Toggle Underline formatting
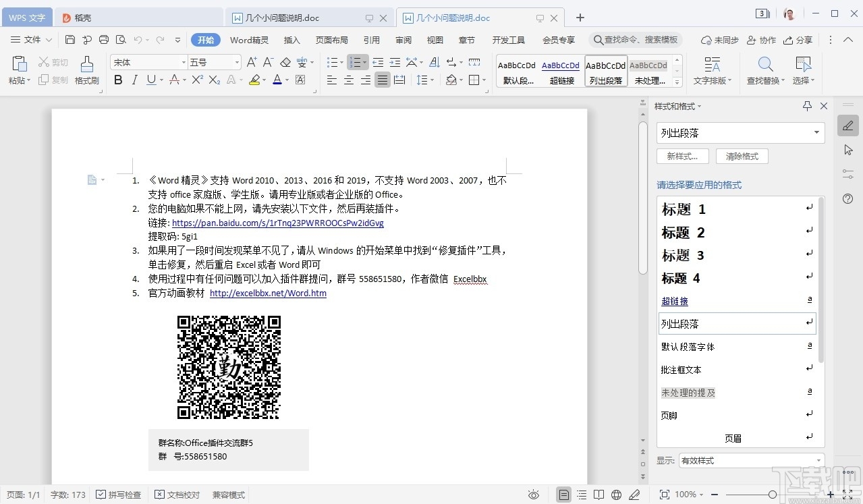This screenshot has height=504, width=863. [151, 80]
